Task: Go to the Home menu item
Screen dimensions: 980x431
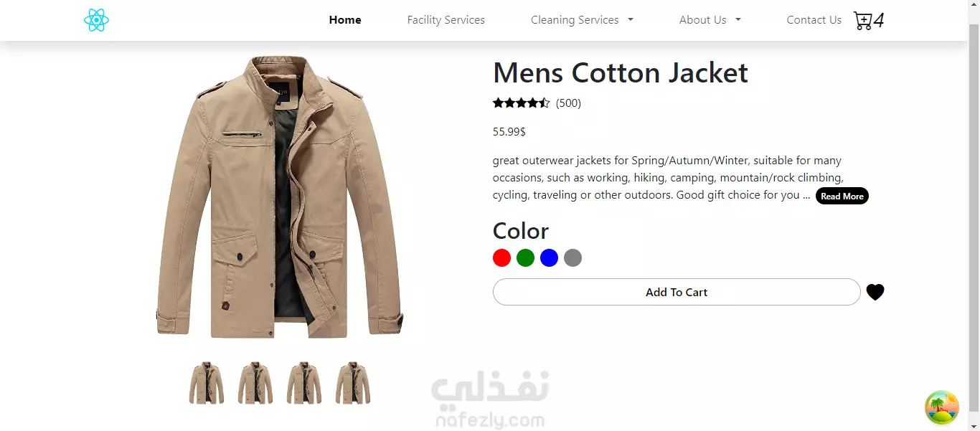Action: click(345, 20)
